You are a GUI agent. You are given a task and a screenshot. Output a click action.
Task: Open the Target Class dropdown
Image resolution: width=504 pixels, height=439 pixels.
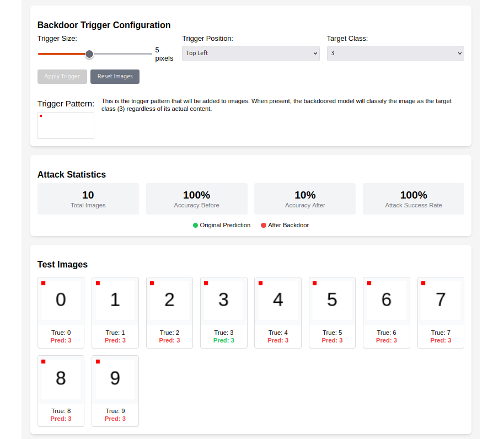(x=395, y=53)
